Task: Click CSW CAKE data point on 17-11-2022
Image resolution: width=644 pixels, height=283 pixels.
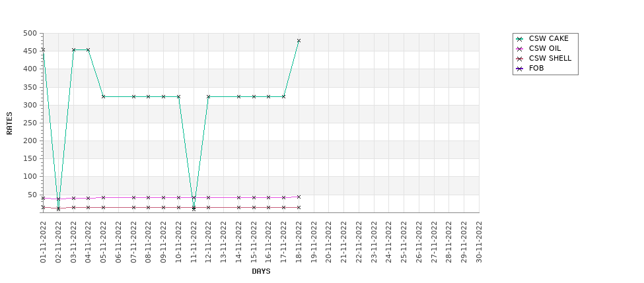Action: tap(283, 96)
